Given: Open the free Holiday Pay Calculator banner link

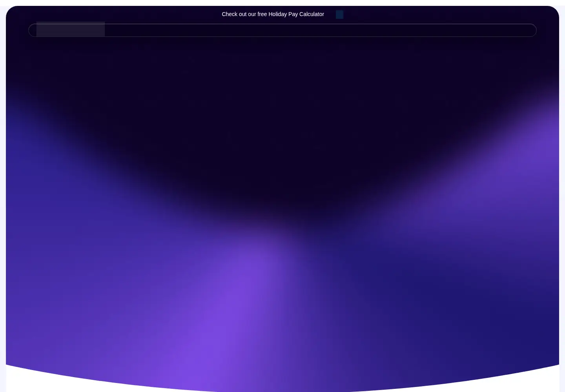Looking at the screenshot, I should coord(273,14).
